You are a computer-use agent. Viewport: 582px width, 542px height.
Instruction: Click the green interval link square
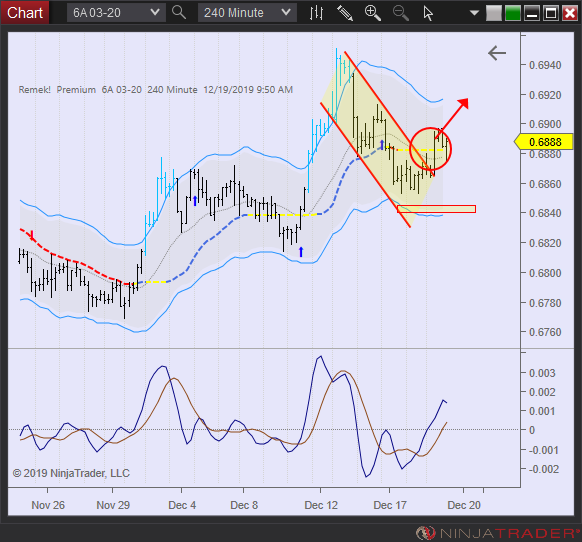(x=513, y=13)
